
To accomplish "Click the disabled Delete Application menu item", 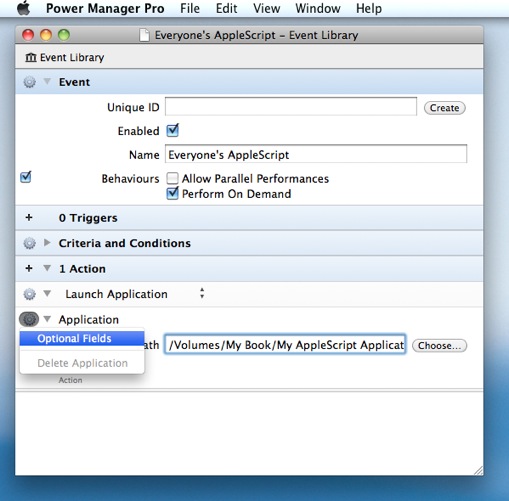I will [82, 363].
